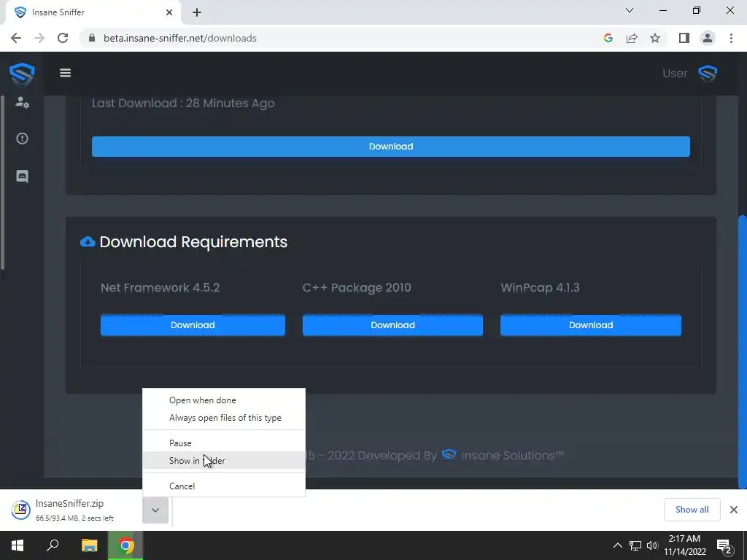This screenshot has width=747, height=560.
Task: Click the User label in header
Action: click(675, 74)
